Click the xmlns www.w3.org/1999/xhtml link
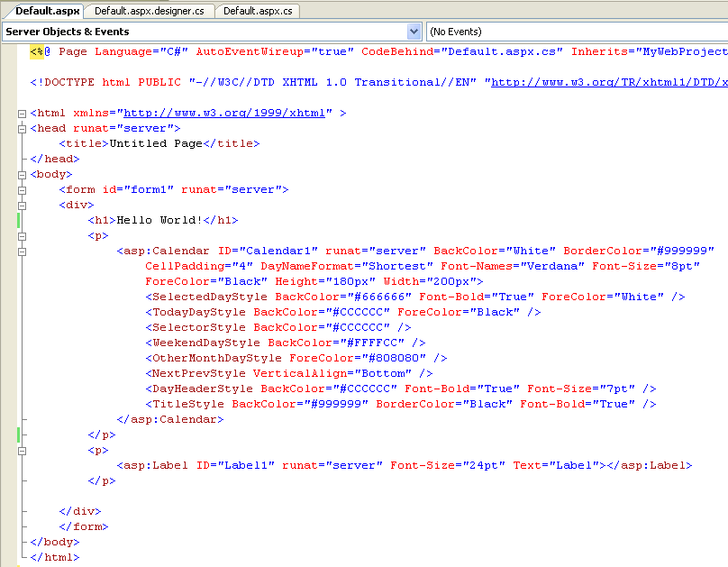This screenshot has width=728, height=567. point(224,114)
